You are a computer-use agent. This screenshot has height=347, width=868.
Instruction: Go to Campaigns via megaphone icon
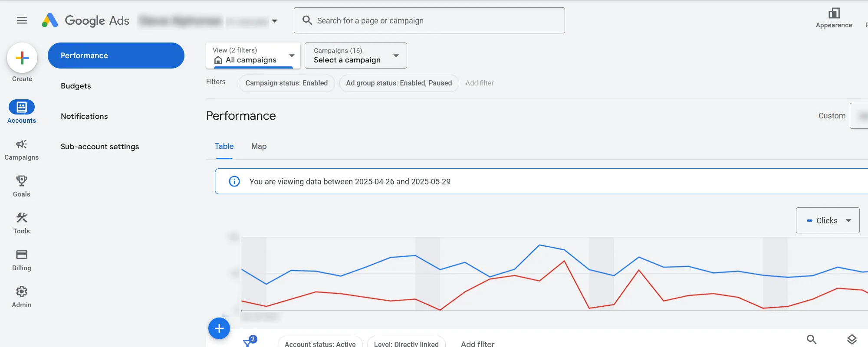click(22, 144)
